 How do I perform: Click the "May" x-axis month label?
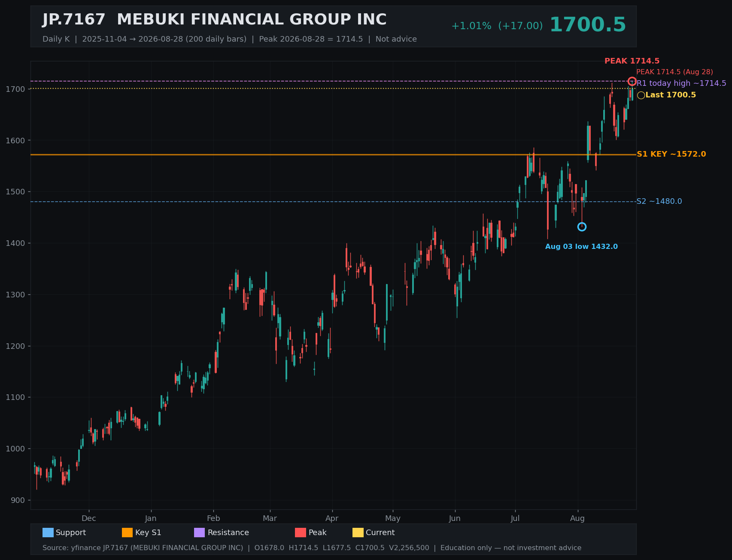coord(393,518)
